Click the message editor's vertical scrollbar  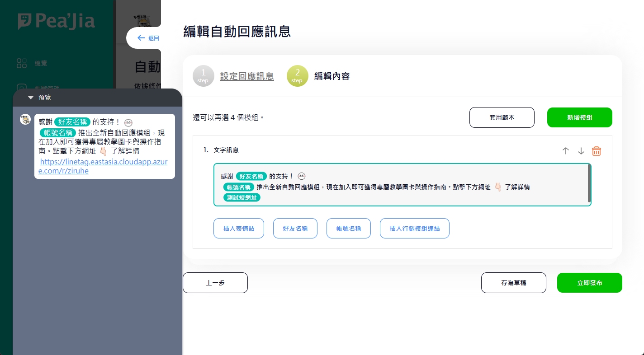pos(589,183)
